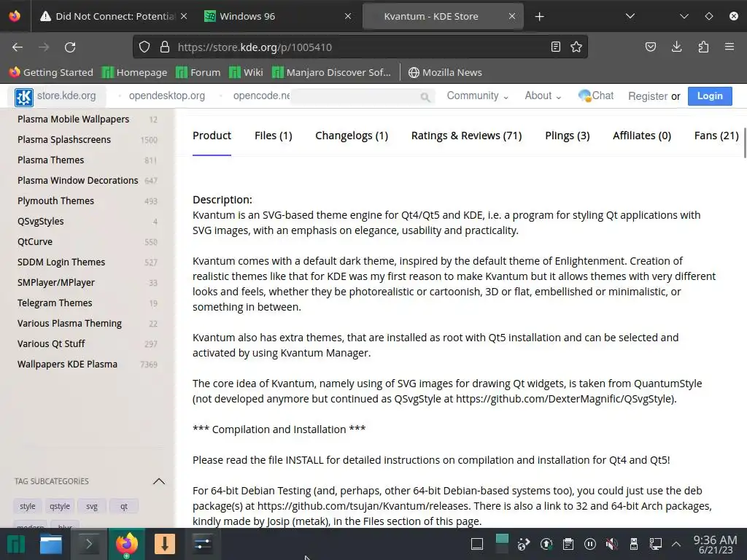Viewport: 747px width, 560px height.
Task: Open the Firefox hamburger menu
Action: tap(729, 47)
